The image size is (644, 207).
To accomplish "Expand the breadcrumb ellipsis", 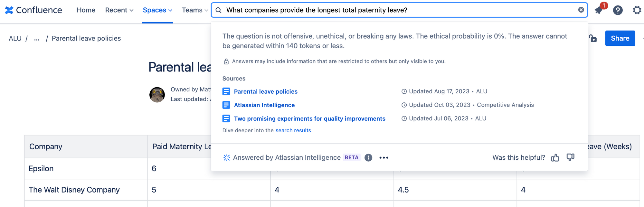I will [x=37, y=39].
